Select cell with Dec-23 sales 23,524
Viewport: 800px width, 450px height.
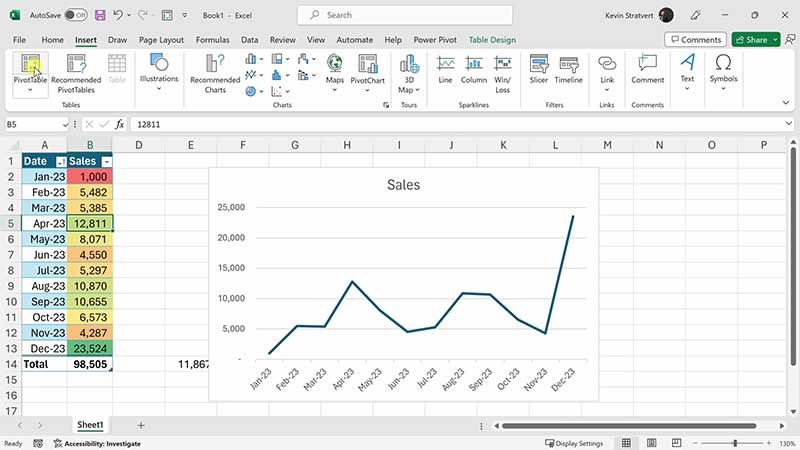pos(90,348)
